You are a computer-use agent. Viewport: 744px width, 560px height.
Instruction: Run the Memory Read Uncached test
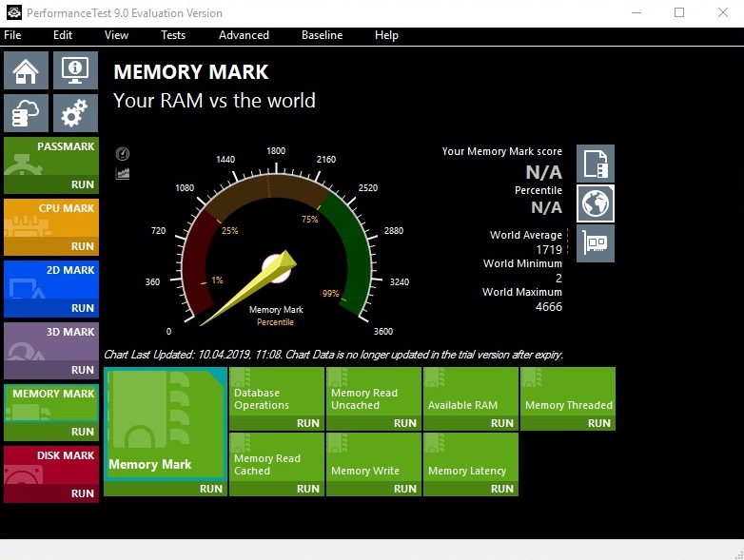[x=374, y=423]
